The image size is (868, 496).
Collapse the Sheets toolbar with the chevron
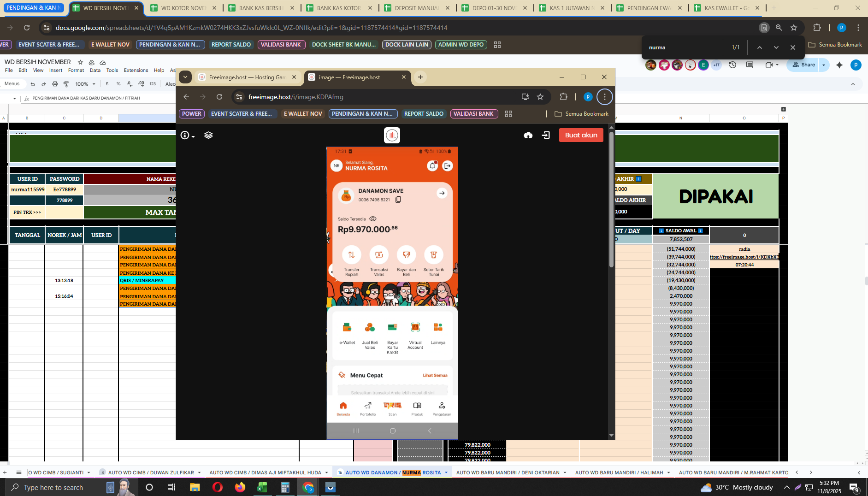[x=853, y=84]
